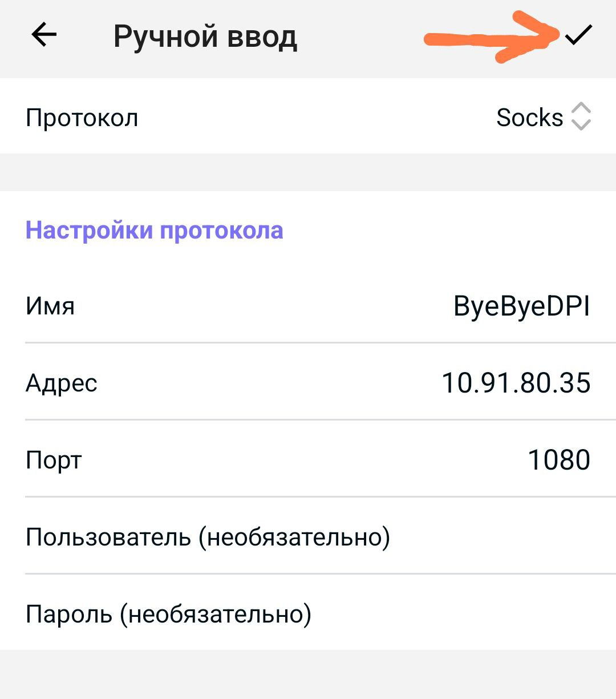Click the empty gray area below Пароль
This screenshot has height=699, width=616.
[x=308, y=674]
